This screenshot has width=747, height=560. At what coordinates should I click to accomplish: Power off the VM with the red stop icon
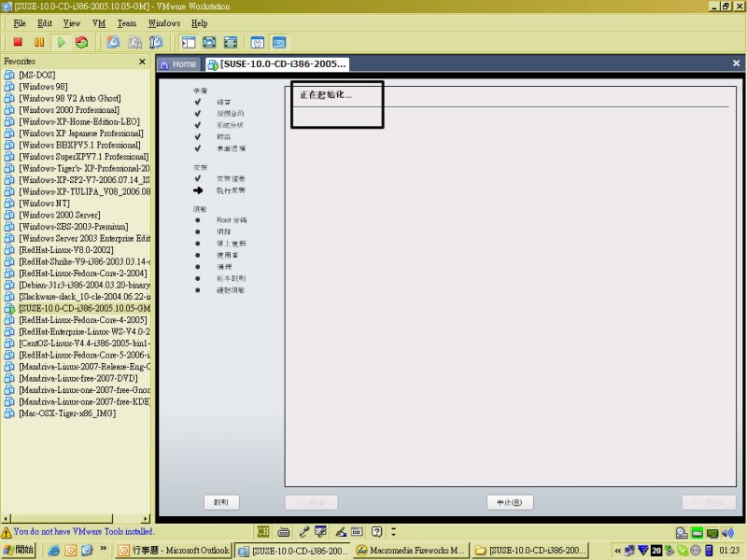(18, 42)
